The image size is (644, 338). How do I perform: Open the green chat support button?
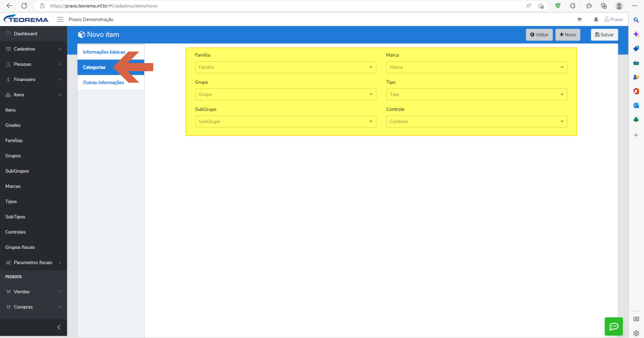coord(614,326)
